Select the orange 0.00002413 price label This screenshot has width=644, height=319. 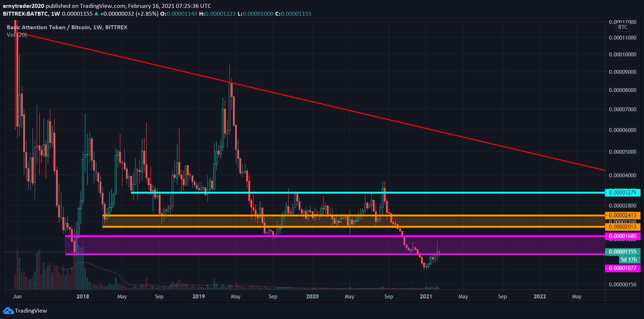click(623, 215)
